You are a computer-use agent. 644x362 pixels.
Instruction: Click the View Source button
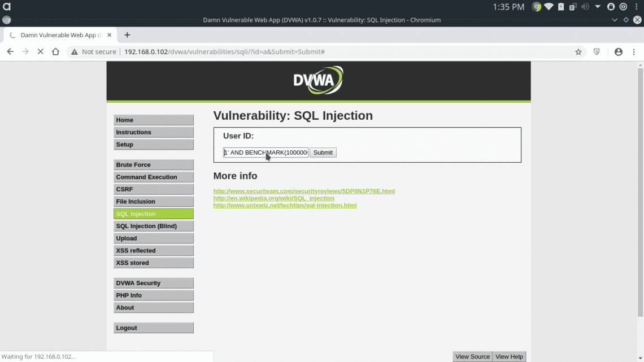tap(472, 357)
